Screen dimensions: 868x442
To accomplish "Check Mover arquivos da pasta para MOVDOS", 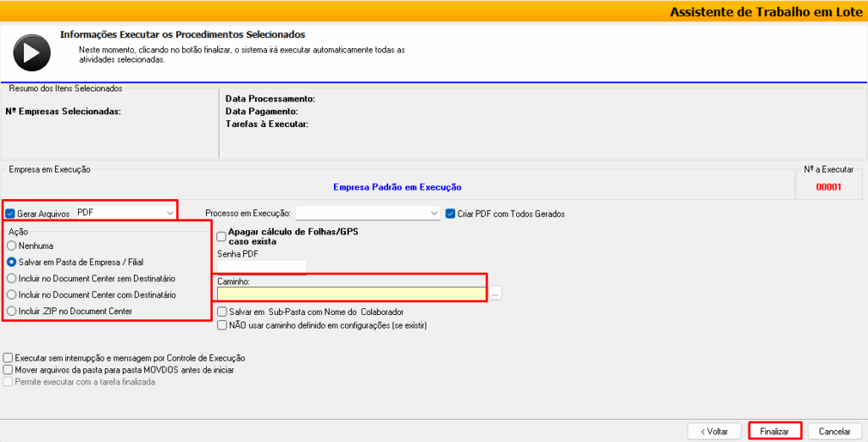I will tap(8, 370).
